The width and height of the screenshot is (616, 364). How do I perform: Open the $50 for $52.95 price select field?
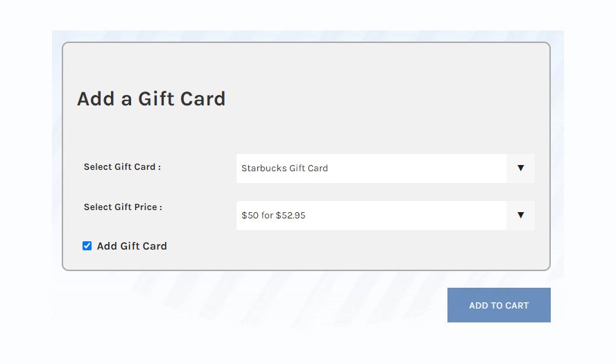[x=371, y=215]
